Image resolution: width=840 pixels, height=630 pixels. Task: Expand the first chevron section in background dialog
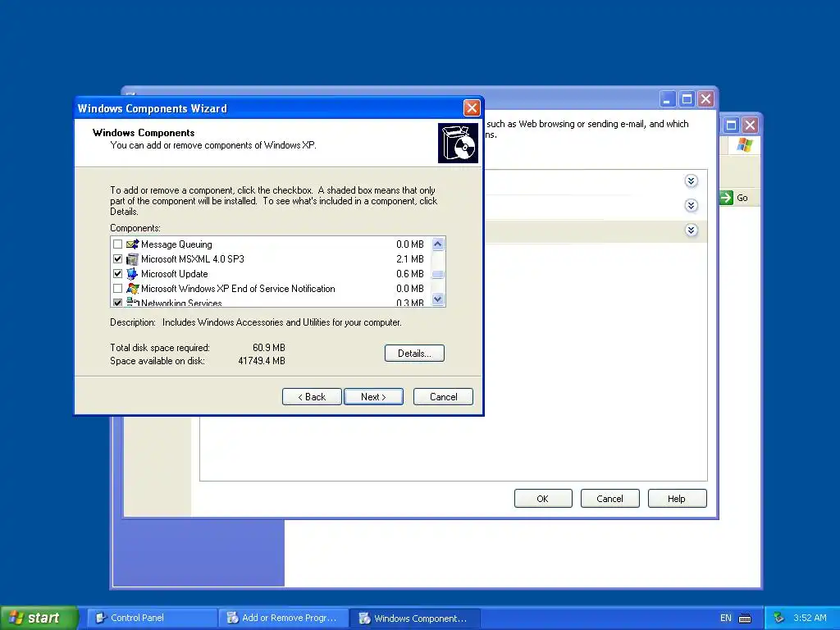[x=691, y=181]
